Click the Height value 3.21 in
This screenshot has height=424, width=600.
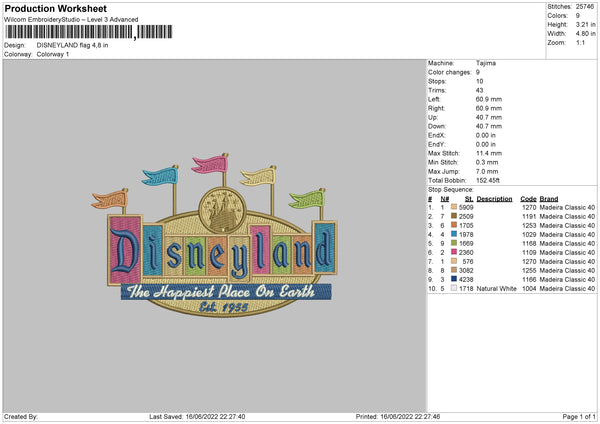585,24
